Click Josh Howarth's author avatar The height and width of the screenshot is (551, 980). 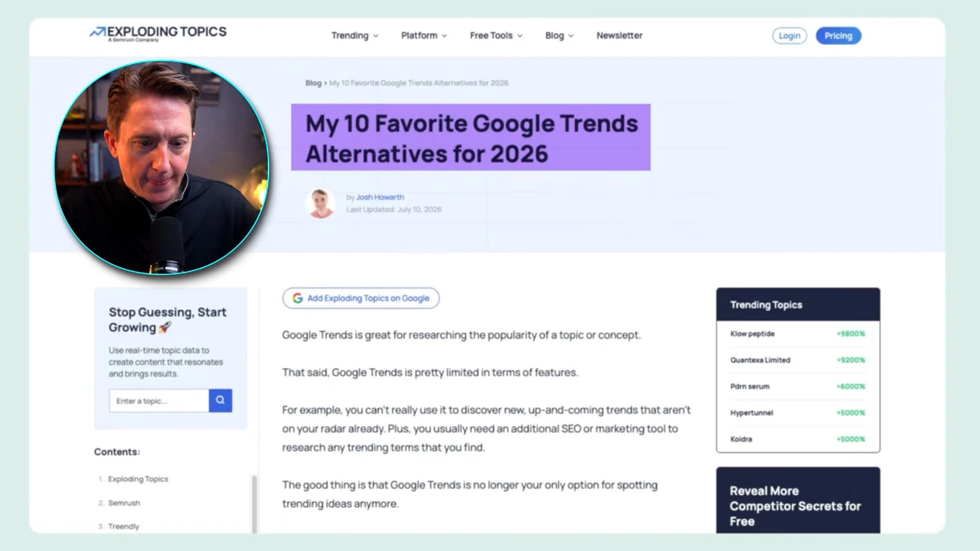[321, 204]
